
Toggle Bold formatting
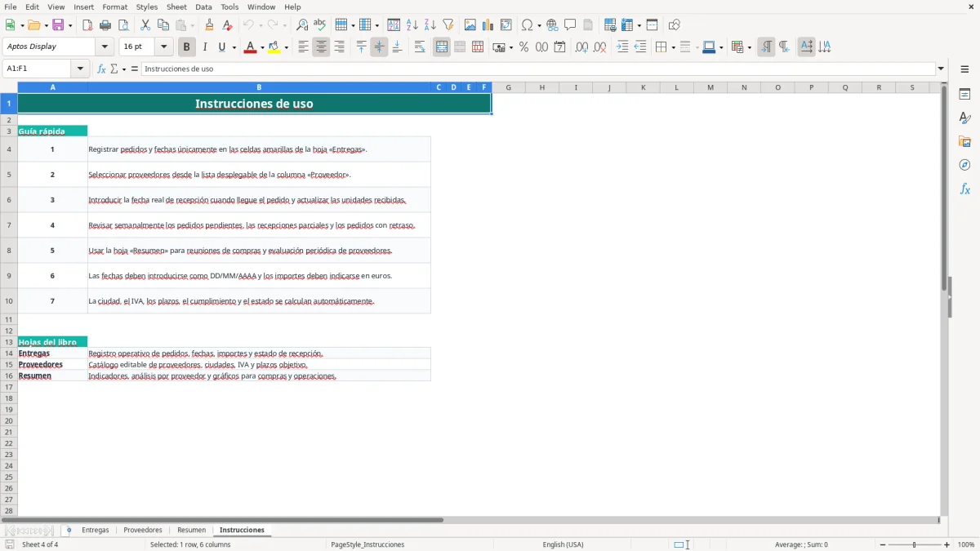(x=187, y=47)
